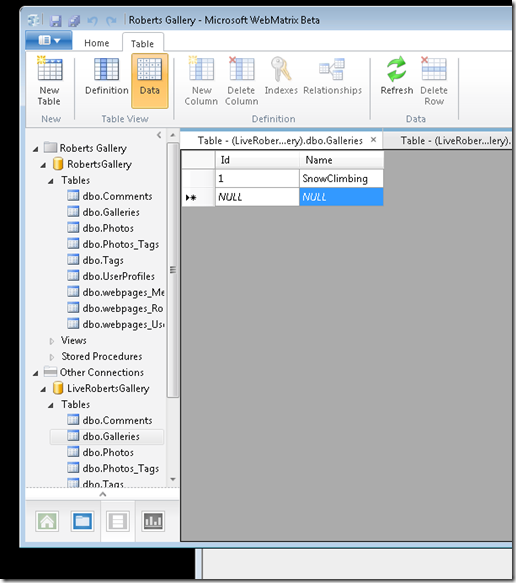This screenshot has width=516, height=583.
Task: Open the Site home workspace icon
Action: pyautogui.click(x=47, y=521)
